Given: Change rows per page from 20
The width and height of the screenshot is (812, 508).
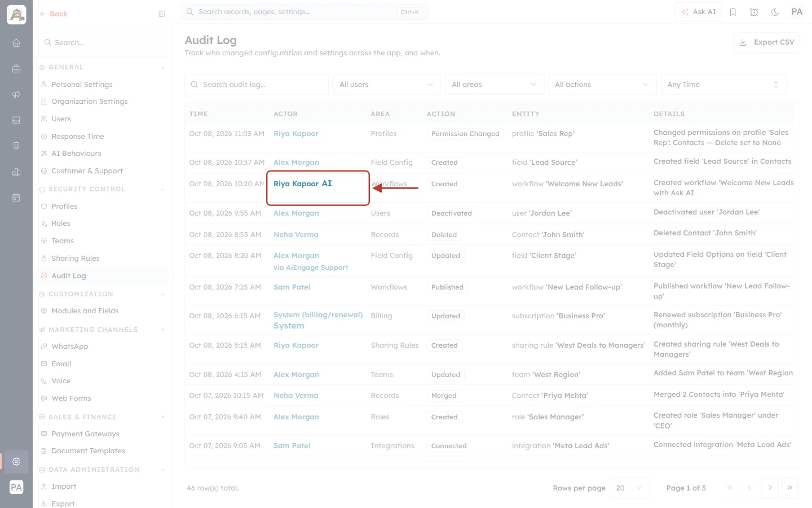Looking at the screenshot, I should [x=630, y=488].
